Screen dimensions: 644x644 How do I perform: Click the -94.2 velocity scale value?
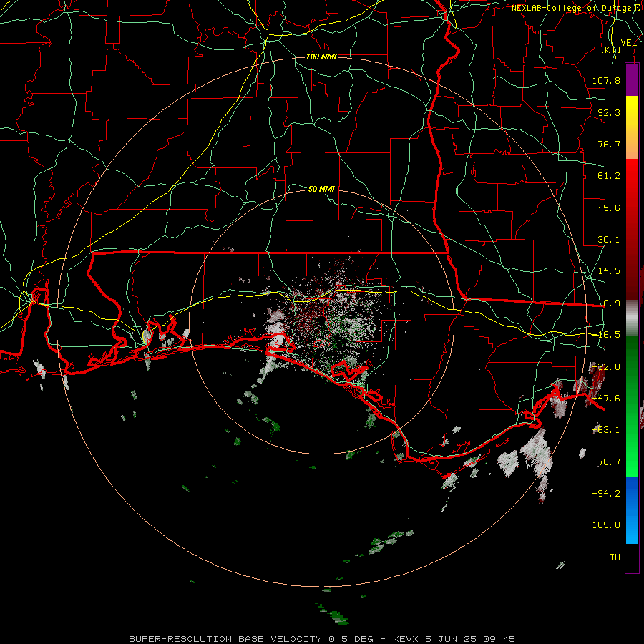coord(606,494)
